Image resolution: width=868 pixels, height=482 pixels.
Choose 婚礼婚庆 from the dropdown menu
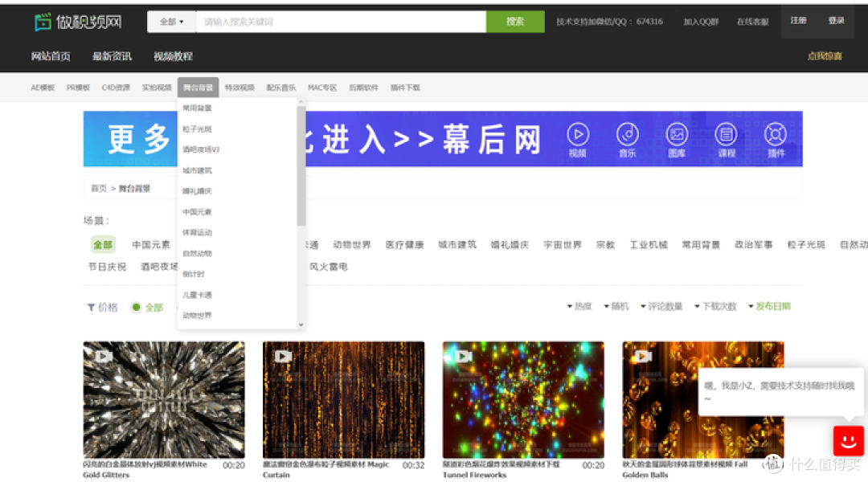click(197, 191)
